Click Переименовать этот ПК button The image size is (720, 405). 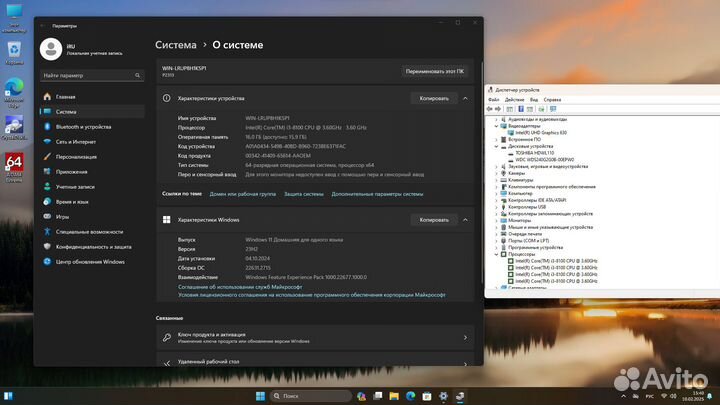434,71
